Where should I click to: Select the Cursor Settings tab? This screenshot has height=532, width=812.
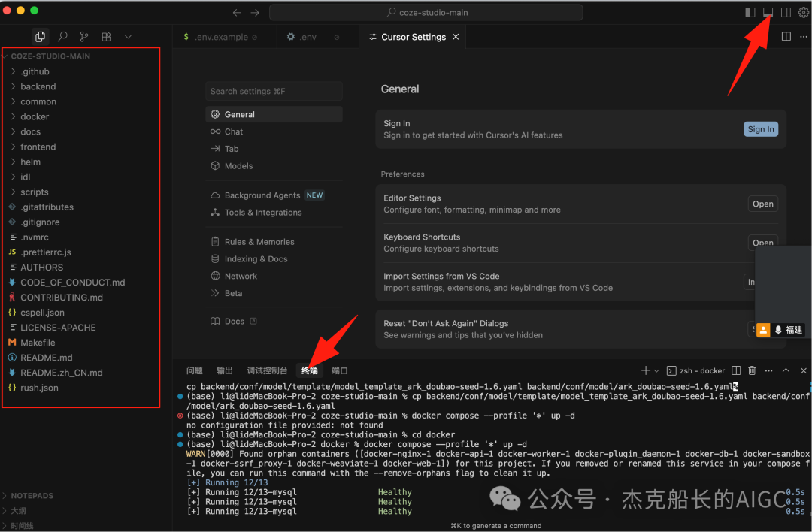coord(414,37)
